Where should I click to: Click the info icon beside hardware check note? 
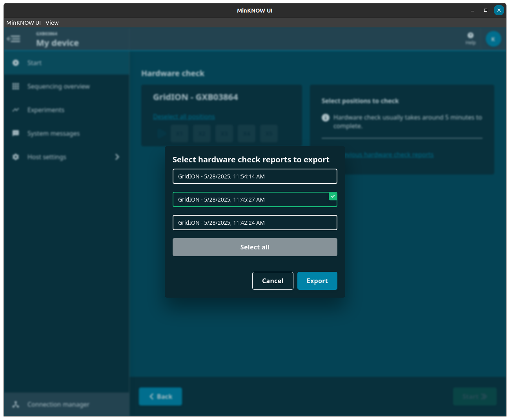(x=326, y=118)
